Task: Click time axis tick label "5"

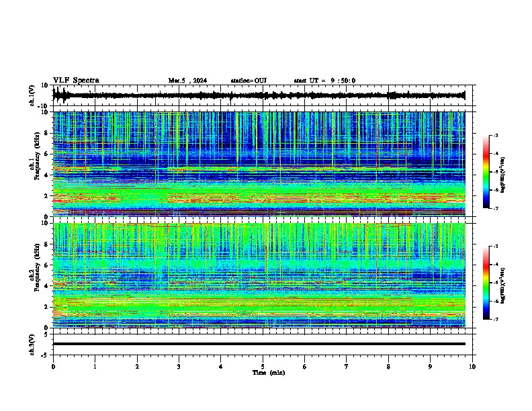Action: pyautogui.click(x=263, y=367)
